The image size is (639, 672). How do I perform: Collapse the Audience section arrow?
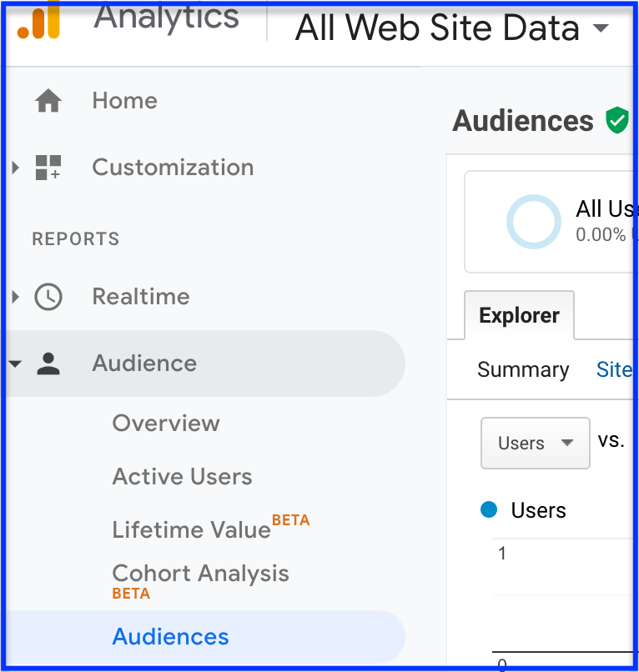pos(15,364)
